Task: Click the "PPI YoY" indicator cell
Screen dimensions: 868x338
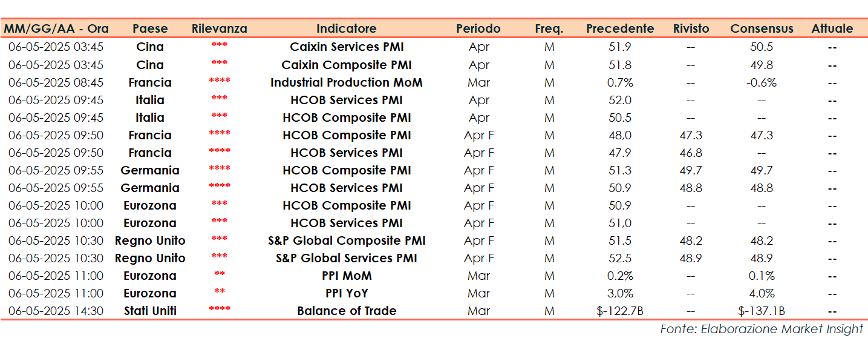Action: coord(347,293)
